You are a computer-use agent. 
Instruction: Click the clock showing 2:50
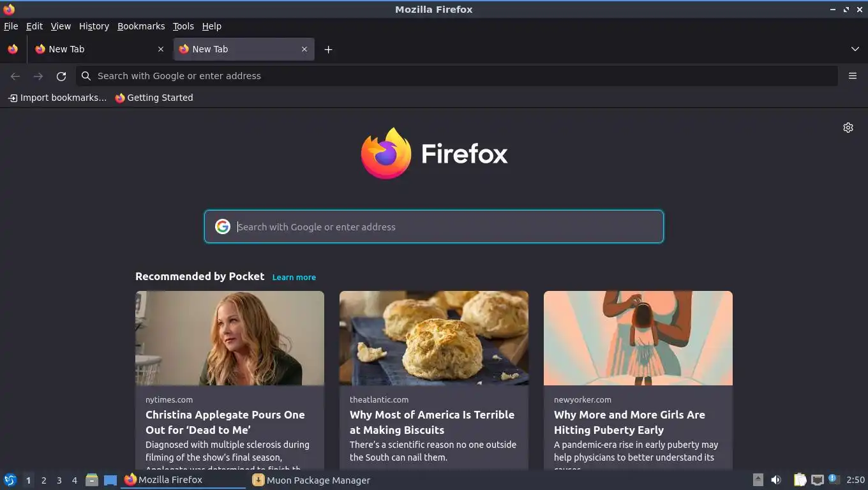[x=855, y=480]
